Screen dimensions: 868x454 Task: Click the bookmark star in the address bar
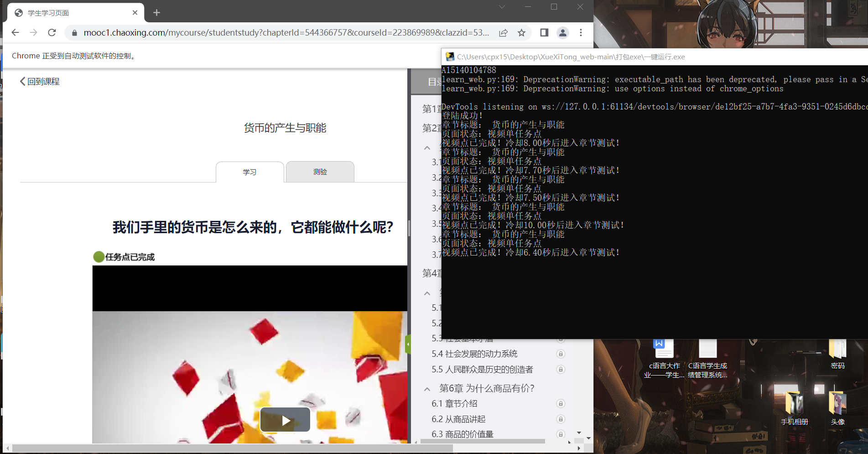[x=521, y=32]
